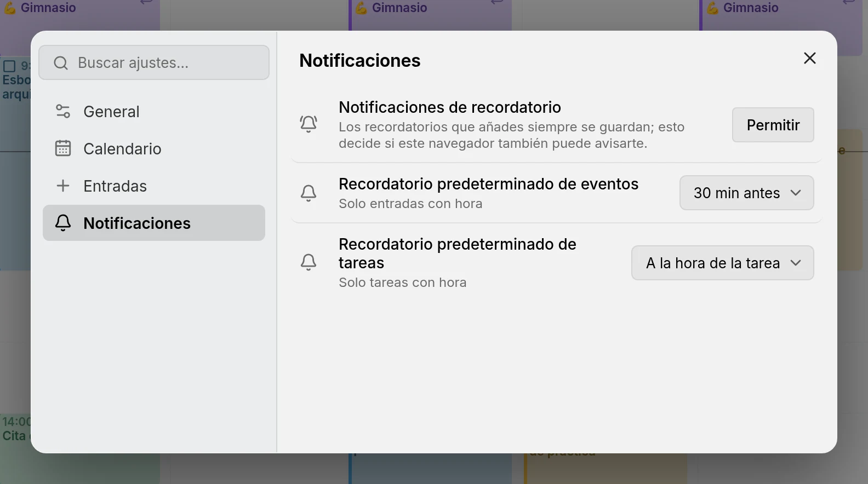
Task: Click Permitir to allow browser notifications
Action: click(x=773, y=125)
